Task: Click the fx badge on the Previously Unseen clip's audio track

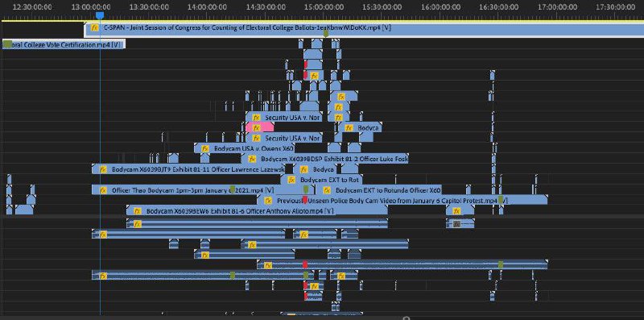Action: coord(268,265)
